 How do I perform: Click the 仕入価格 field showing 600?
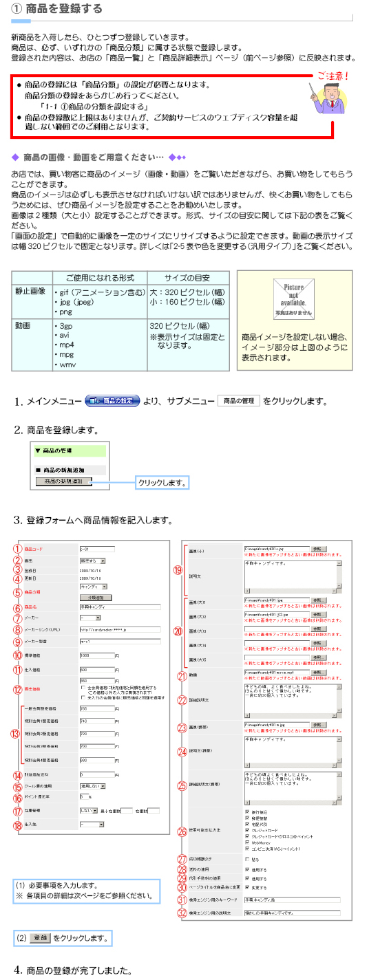click(x=97, y=668)
